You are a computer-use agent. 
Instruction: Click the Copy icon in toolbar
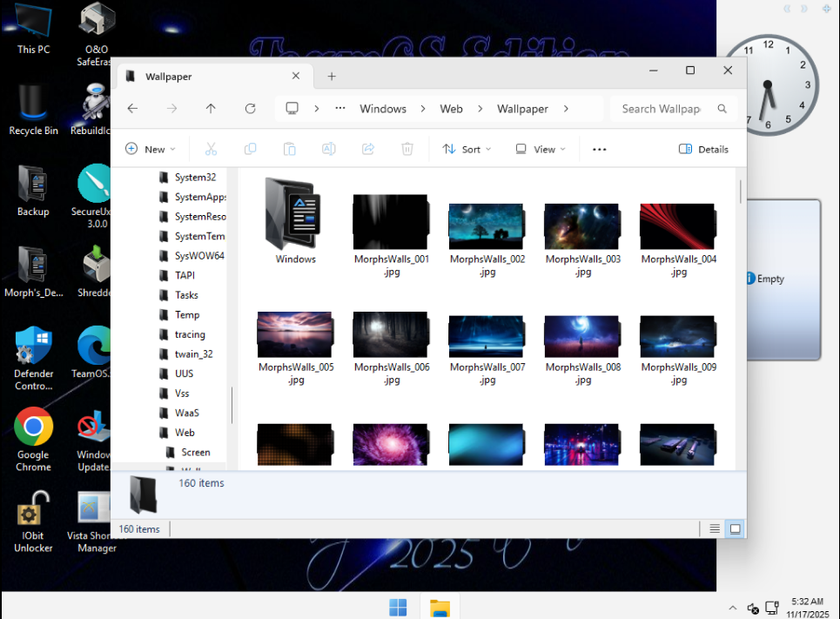click(x=251, y=149)
